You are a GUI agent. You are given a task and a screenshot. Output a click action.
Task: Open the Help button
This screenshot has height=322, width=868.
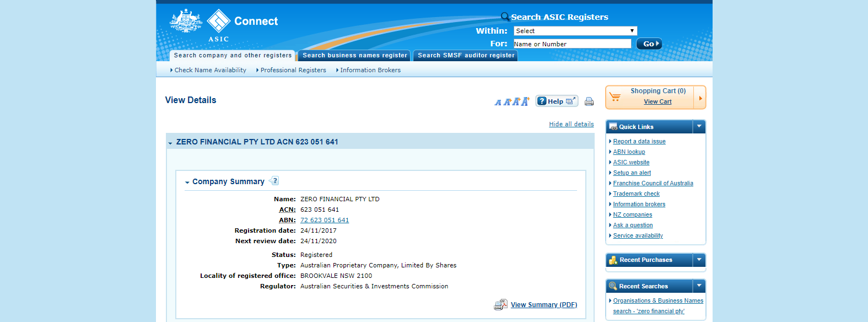pyautogui.click(x=557, y=101)
